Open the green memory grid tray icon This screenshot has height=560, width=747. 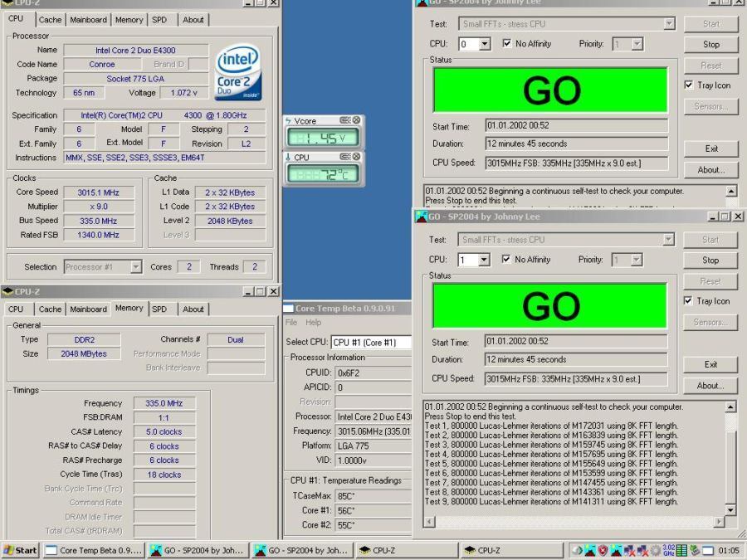pos(681,551)
